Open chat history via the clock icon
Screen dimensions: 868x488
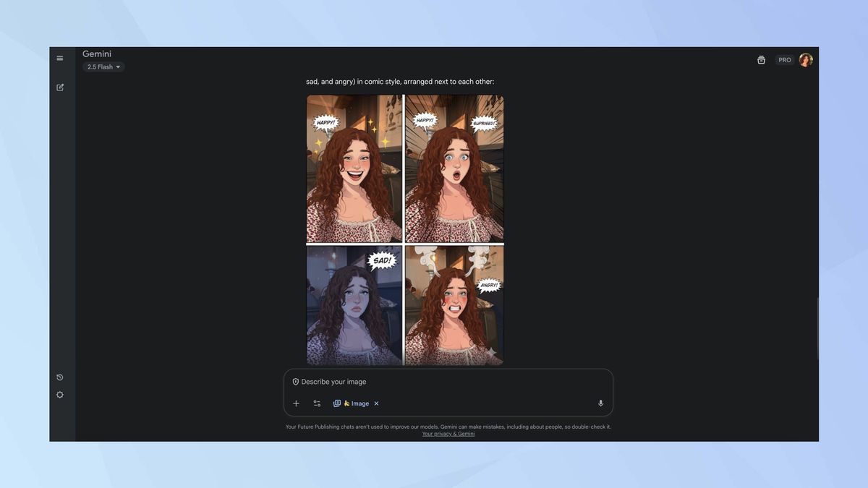[x=60, y=377]
